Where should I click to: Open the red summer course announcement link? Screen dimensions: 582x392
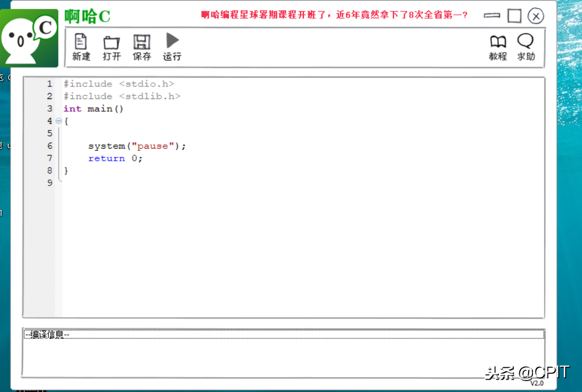[x=334, y=15]
